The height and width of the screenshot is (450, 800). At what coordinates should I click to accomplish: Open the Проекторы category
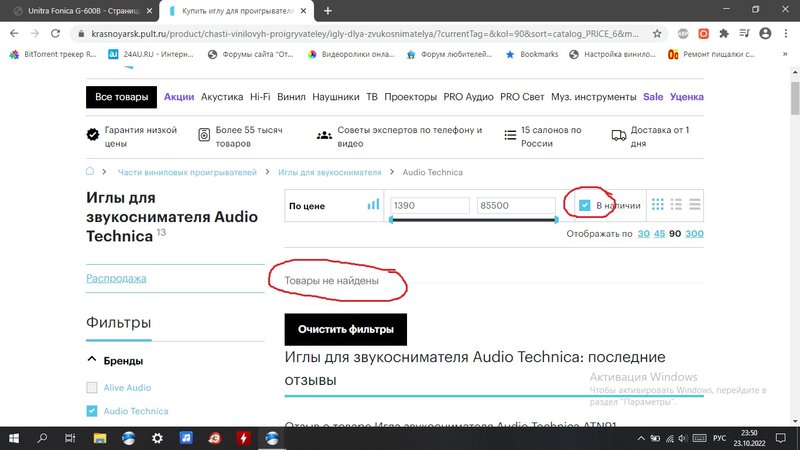pos(410,96)
